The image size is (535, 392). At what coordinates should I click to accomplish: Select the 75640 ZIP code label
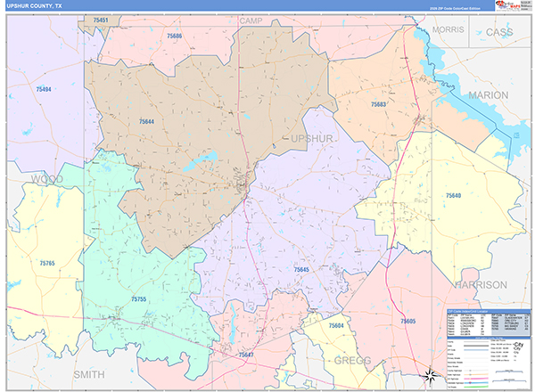(454, 195)
